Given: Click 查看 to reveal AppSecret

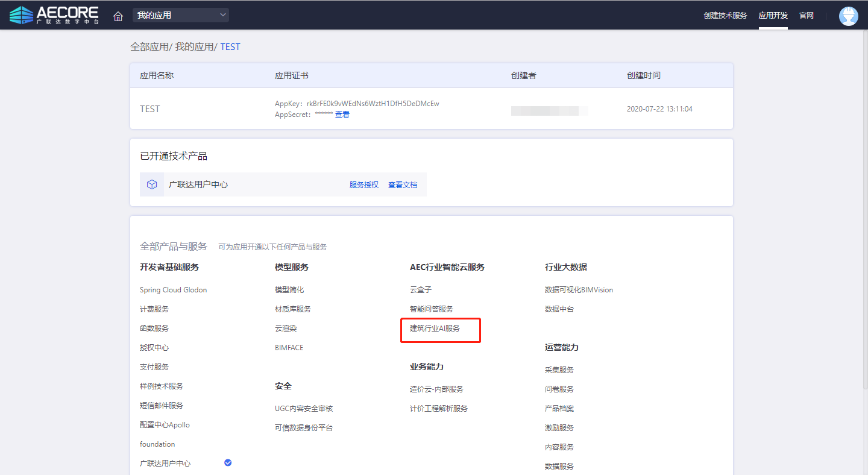Looking at the screenshot, I should [x=342, y=115].
